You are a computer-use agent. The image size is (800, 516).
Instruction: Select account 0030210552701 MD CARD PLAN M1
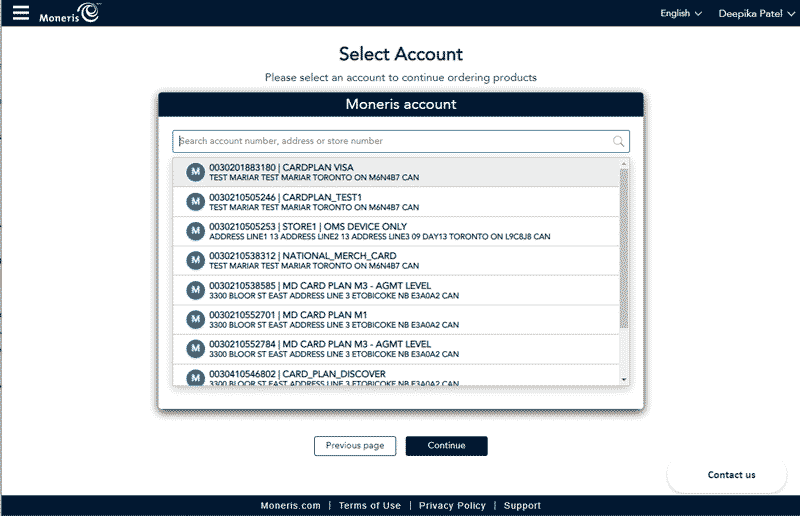tap(396, 320)
